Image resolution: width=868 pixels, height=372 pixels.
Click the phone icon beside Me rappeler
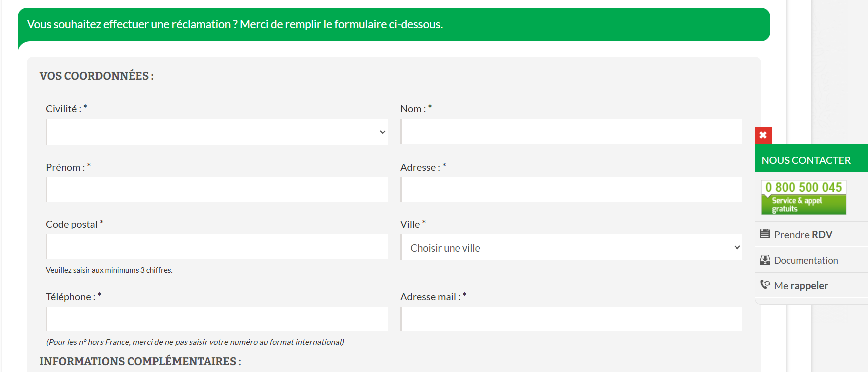coord(765,285)
